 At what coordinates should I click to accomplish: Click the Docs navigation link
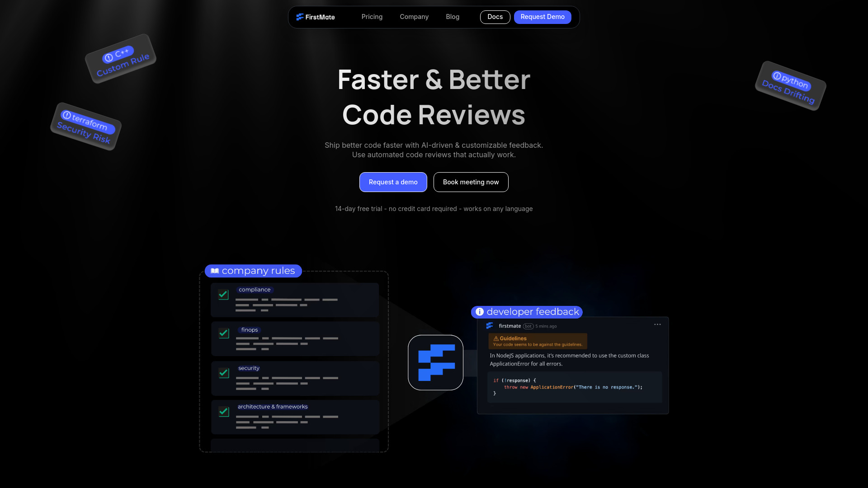pos(495,17)
